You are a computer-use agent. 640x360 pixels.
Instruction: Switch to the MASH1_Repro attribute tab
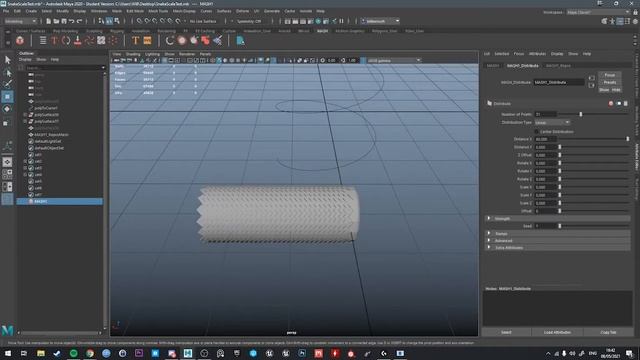pyautogui.click(x=558, y=65)
